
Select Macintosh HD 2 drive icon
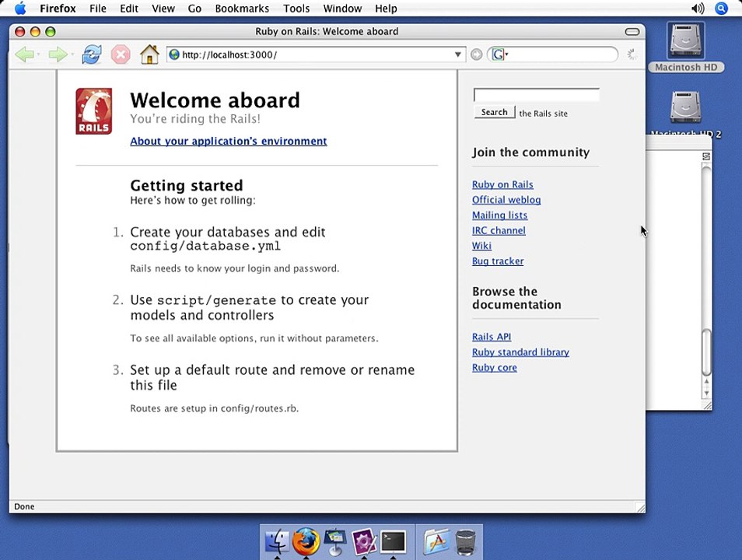(685, 107)
